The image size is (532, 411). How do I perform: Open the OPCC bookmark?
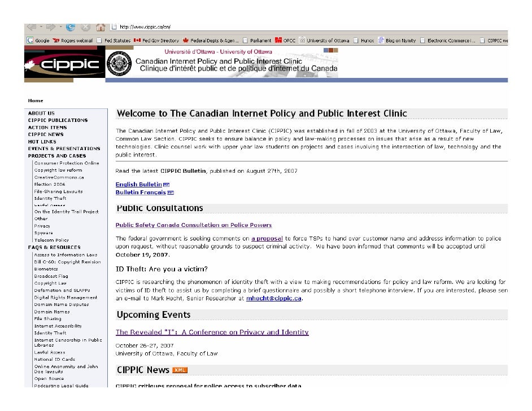click(x=285, y=40)
